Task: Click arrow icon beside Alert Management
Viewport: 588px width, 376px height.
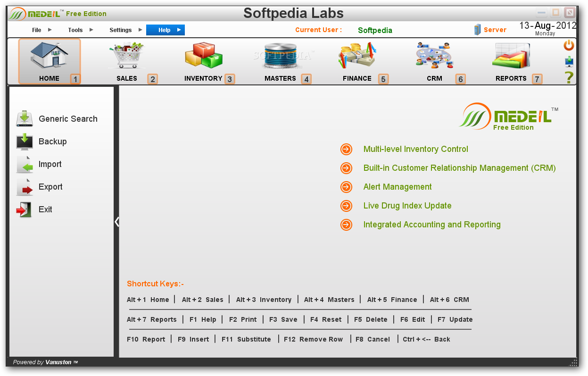Action: [x=347, y=187]
